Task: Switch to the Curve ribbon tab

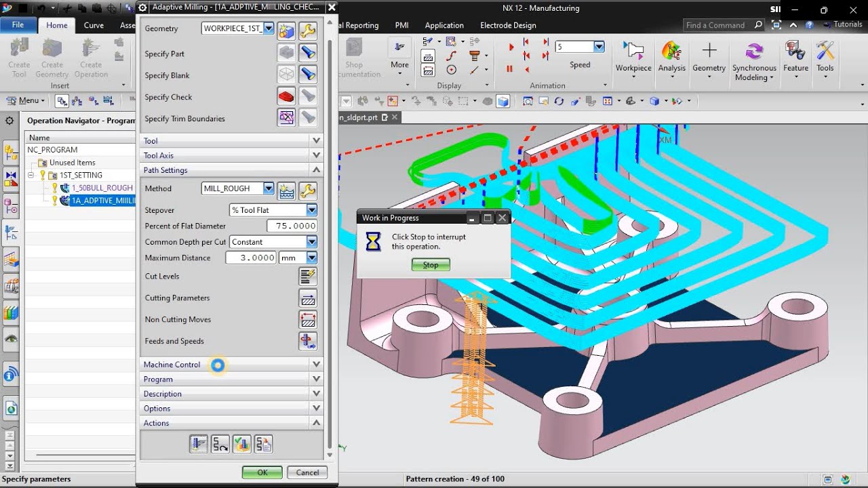Action: (x=94, y=25)
